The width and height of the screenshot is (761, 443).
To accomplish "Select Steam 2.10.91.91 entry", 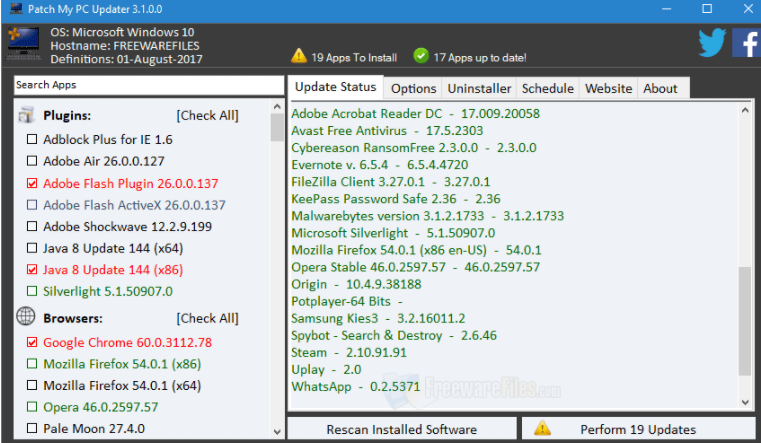I will [349, 352].
